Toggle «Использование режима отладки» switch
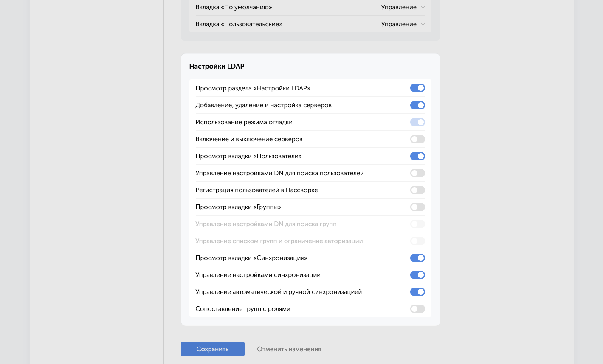The height and width of the screenshot is (364, 603). (x=417, y=122)
